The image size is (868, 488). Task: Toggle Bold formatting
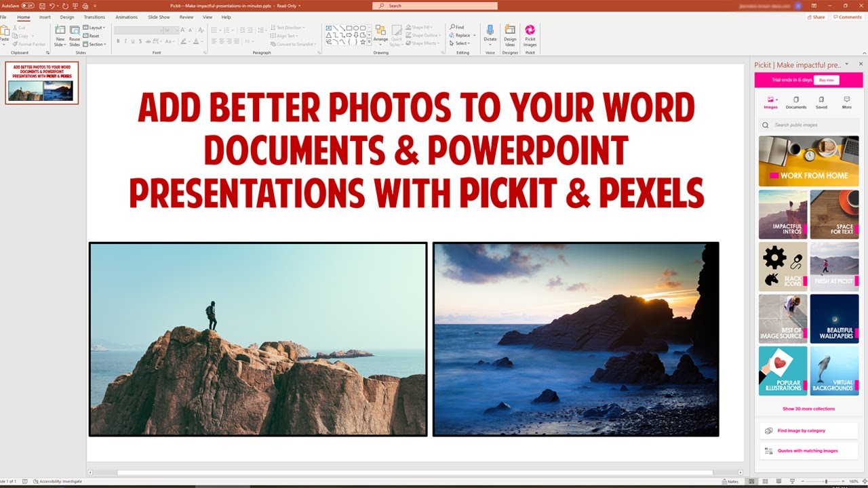(118, 41)
